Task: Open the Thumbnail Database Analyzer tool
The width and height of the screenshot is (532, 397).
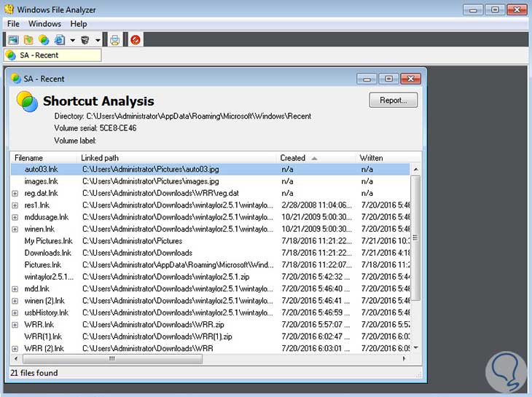Action: 13,40
